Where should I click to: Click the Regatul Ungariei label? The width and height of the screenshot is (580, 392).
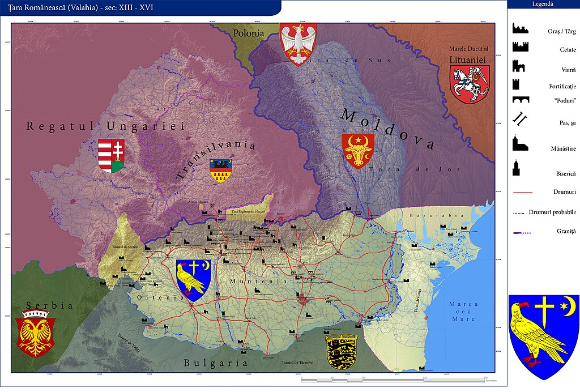105,126
